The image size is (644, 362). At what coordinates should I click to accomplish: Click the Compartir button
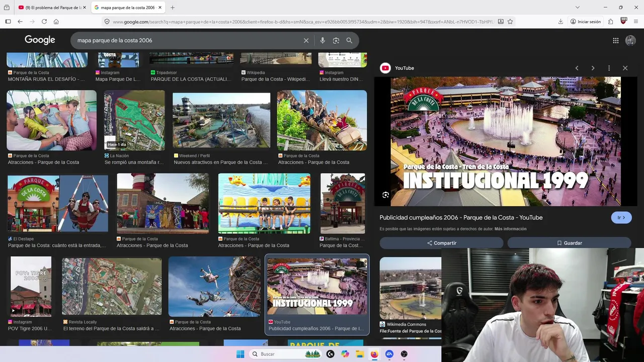[x=441, y=243]
